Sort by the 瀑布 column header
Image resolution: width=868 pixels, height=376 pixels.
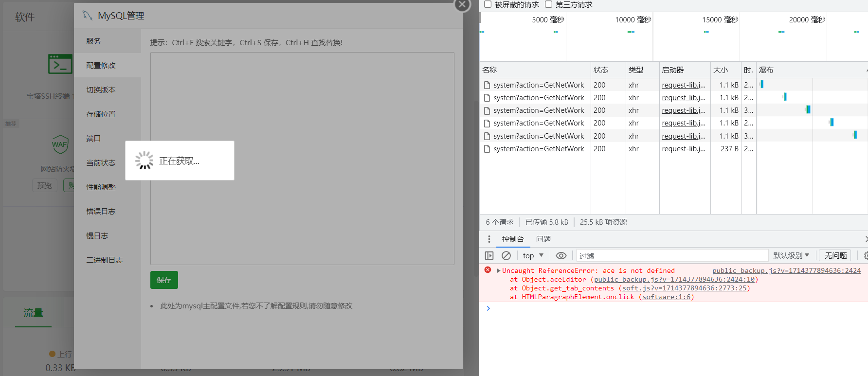[x=812, y=70]
